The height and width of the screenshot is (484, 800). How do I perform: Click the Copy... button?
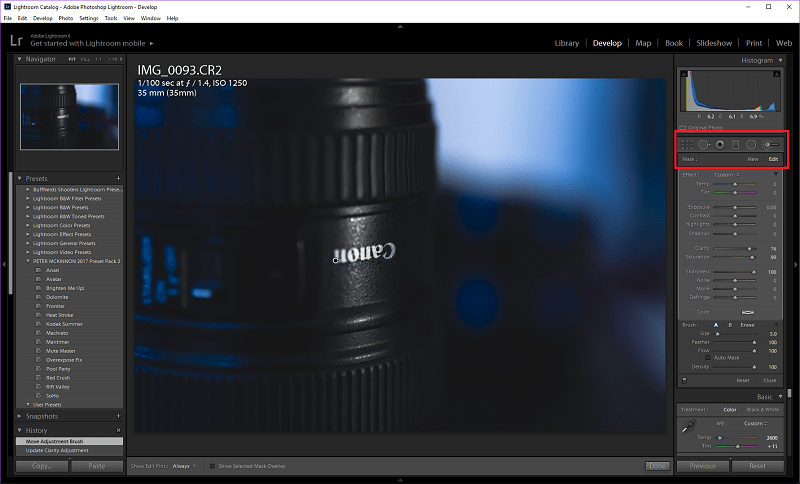pyautogui.click(x=42, y=466)
